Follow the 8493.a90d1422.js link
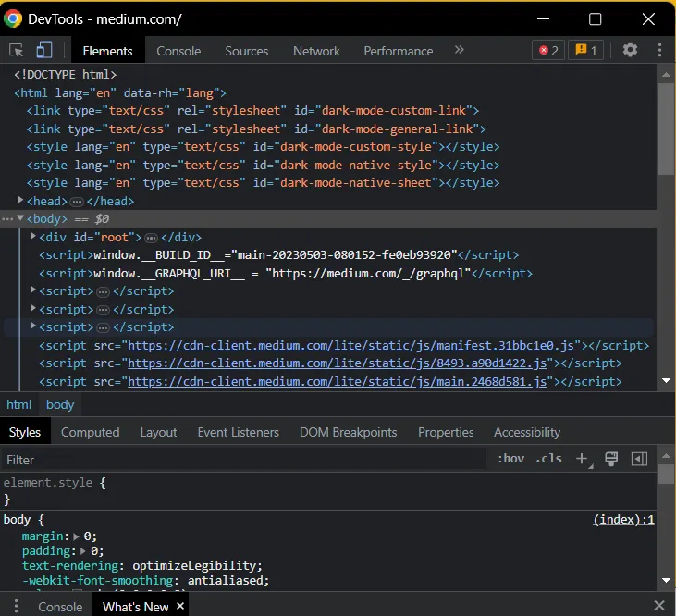676x616 pixels. (x=338, y=363)
